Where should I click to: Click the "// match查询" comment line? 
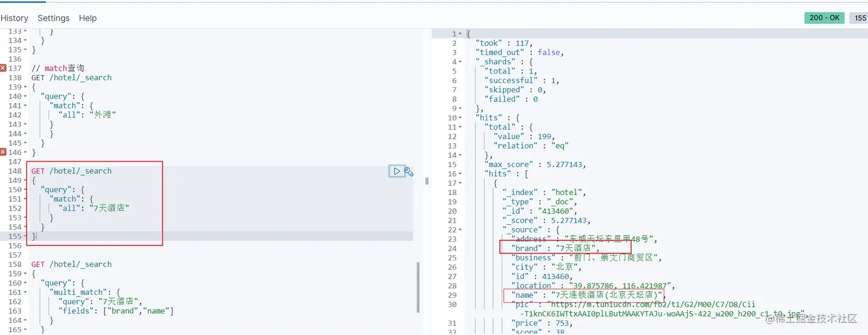(58, 68)
